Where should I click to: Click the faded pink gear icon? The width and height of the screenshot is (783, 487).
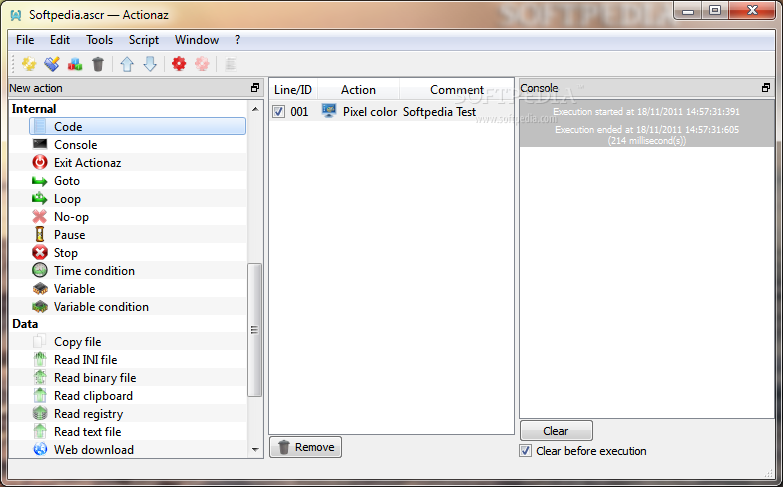(x=202, y=63)
